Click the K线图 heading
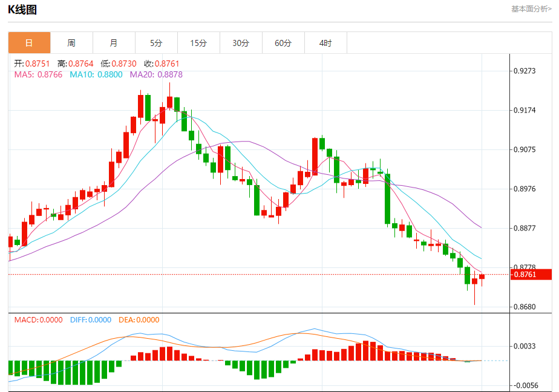559x392 pixels. (22, 10)
